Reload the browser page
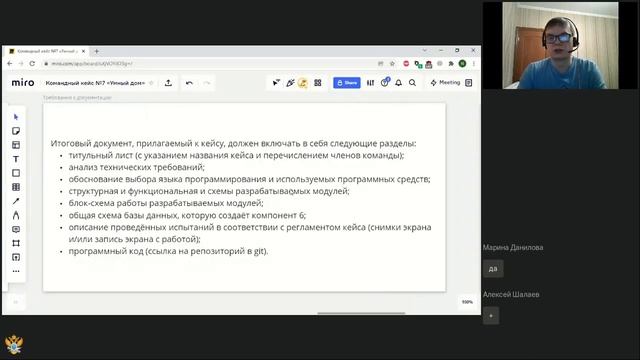This screenshot has width=640, height=360. [x=32, y=64]
